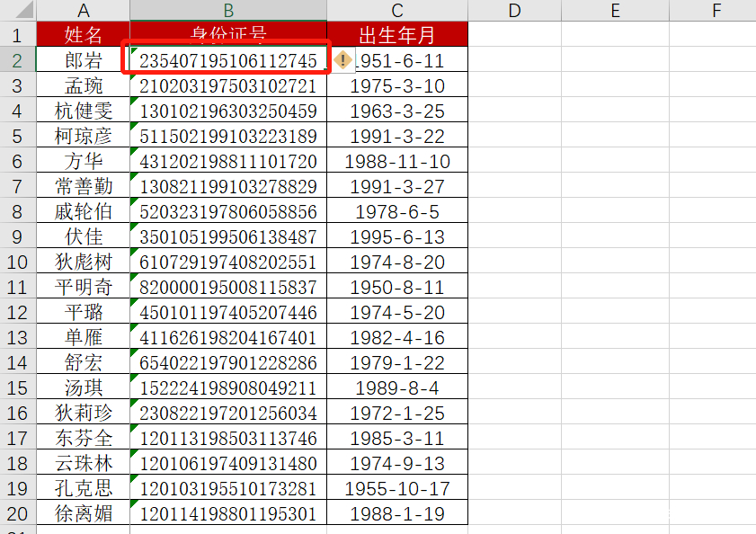Select the cell containing 郎岩
Viewport: 756px width, 534px height.
[x=83, y=59]
